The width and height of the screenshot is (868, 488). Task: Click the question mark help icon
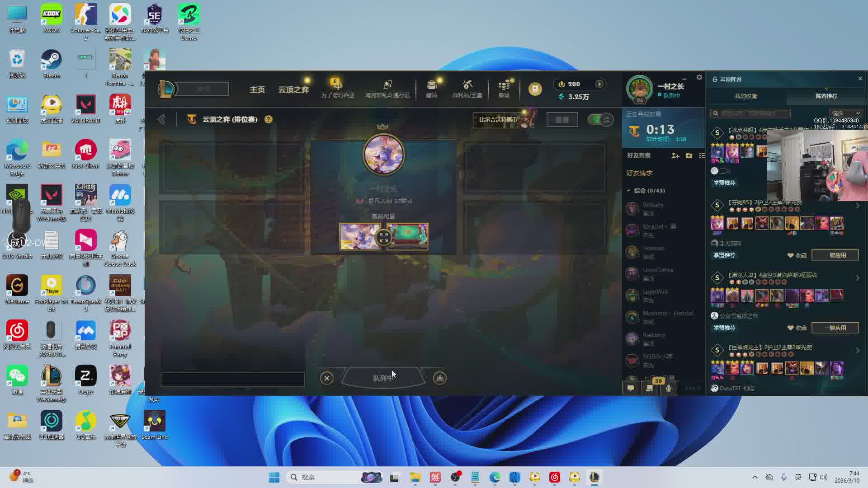[x=269, y=119]
